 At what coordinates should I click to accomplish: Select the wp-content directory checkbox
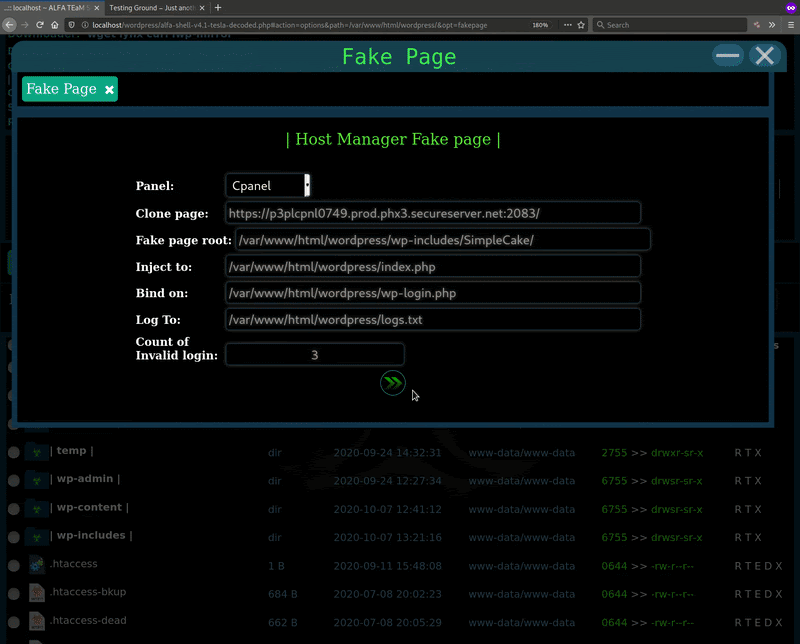[x=14, y=509]
